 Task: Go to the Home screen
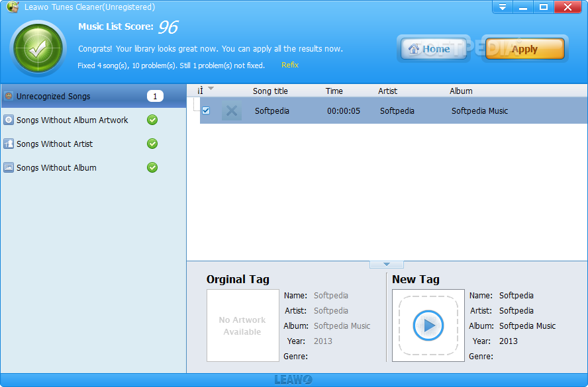[x=434, y=49]
